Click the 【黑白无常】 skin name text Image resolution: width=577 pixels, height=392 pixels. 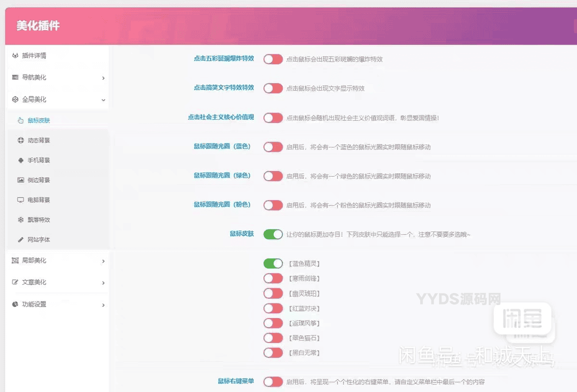pyautogui.click(x=304, y=353)
